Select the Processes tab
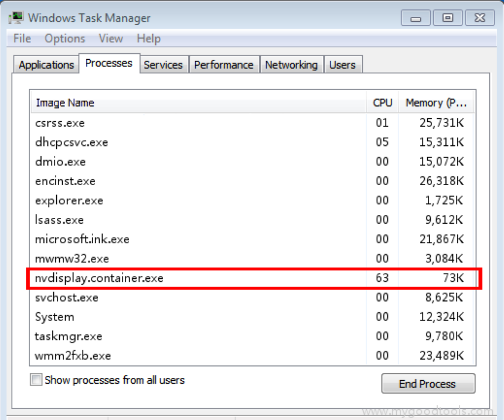Screen dimensions: 504x420 (x=109, y=63)
